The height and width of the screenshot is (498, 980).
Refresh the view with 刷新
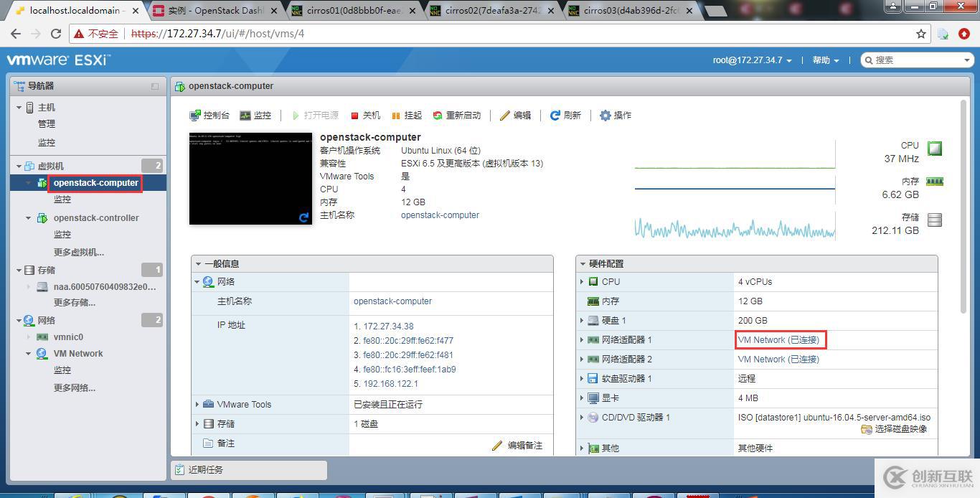coord(565,116)
